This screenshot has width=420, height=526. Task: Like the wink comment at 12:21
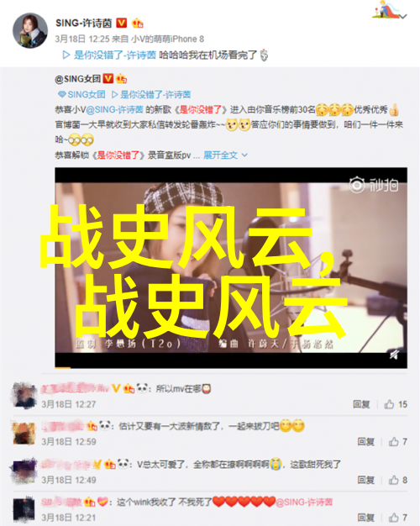click(398, 518)
